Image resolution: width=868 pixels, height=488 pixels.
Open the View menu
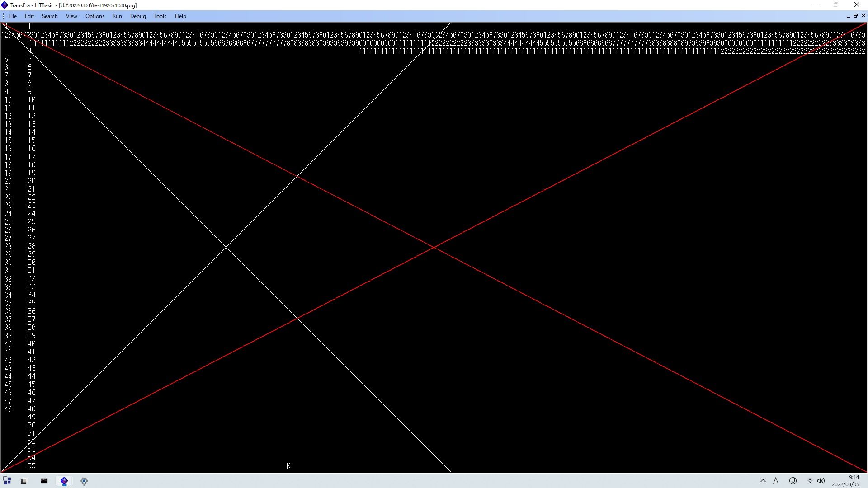(x=71, y=16)
